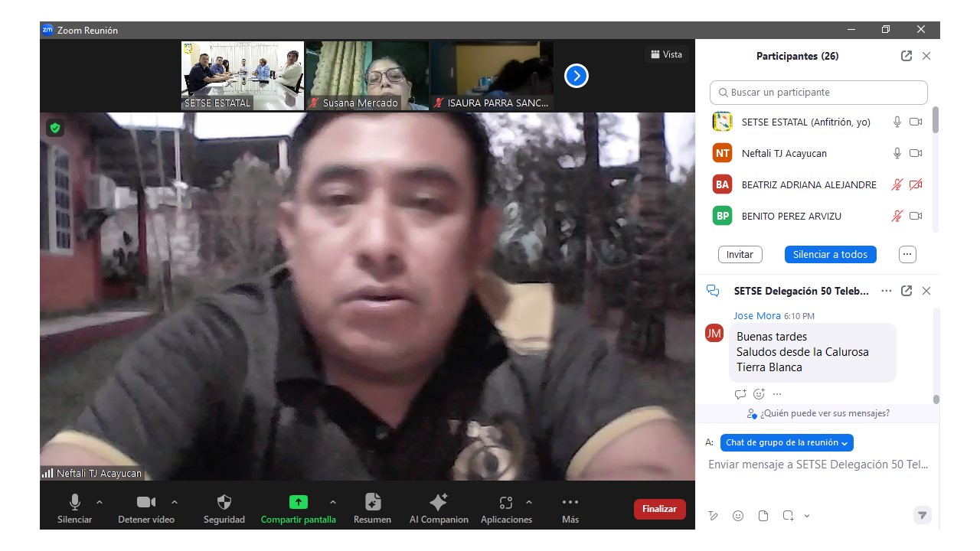
Task: Open the emoji picker in chat
Action: (738, 516)
